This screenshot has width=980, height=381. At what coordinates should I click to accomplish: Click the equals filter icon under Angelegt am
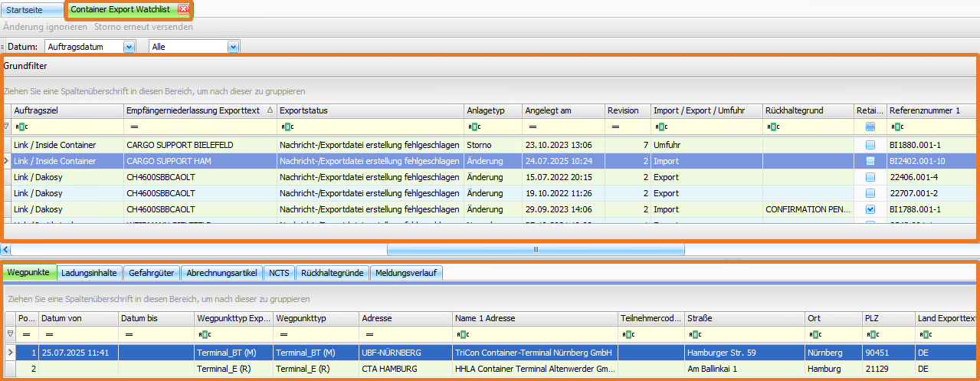[533, 126]
